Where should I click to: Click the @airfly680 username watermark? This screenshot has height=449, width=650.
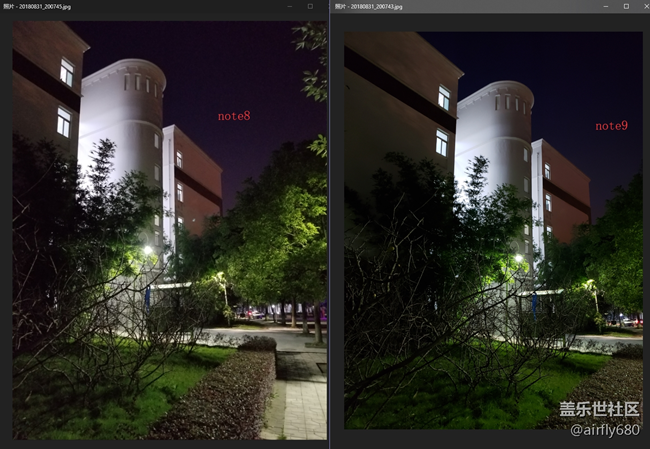pos(603,430)
